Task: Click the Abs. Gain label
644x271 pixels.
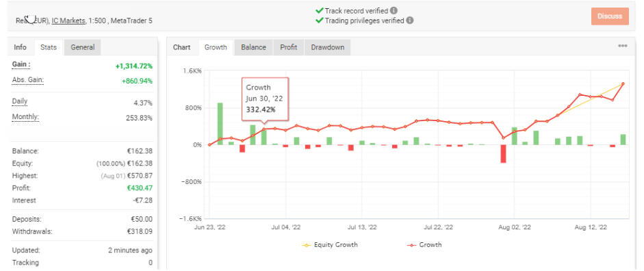Action: click(x=28, y=79)
